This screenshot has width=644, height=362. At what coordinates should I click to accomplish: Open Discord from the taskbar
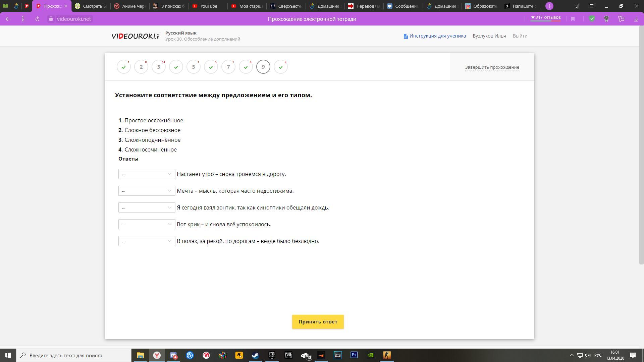[173, 355]
